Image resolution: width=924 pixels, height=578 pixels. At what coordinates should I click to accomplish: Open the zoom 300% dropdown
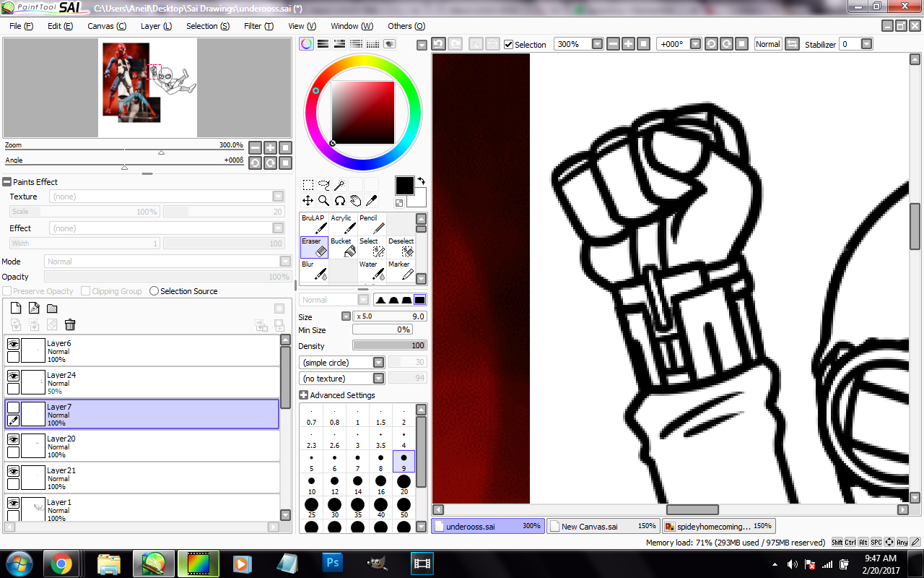(x=597, y=44)
